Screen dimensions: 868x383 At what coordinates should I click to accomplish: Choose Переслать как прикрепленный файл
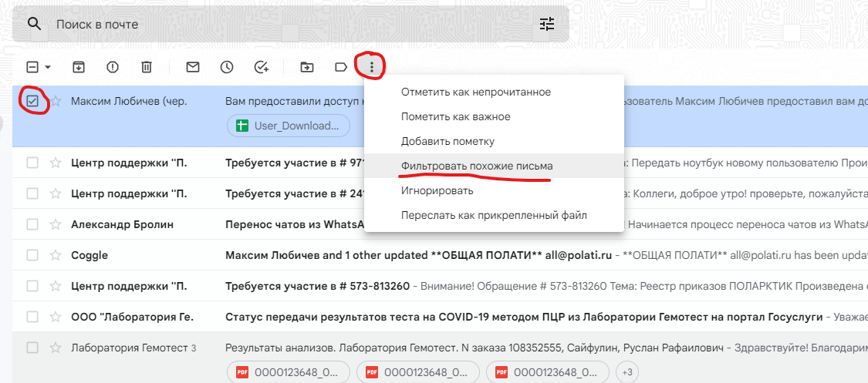[x=494, y=215]
